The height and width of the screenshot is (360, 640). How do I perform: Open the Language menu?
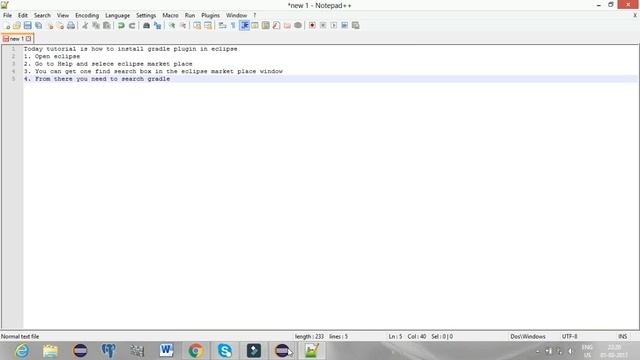(117, 16)
